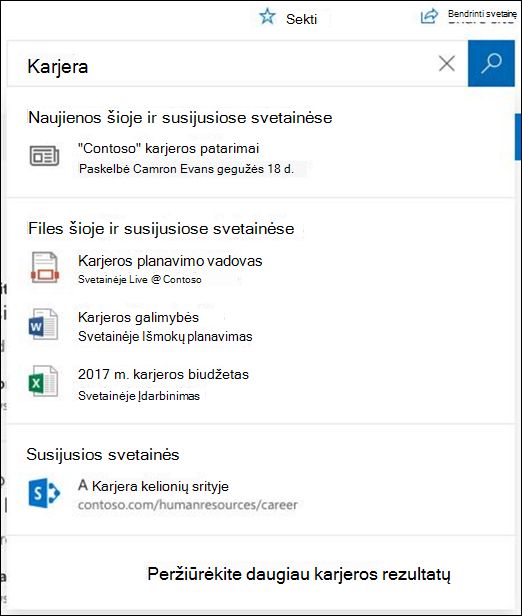522x616 pixels.
Task: Click the Sekti follow label
Action: click(301, 19)
